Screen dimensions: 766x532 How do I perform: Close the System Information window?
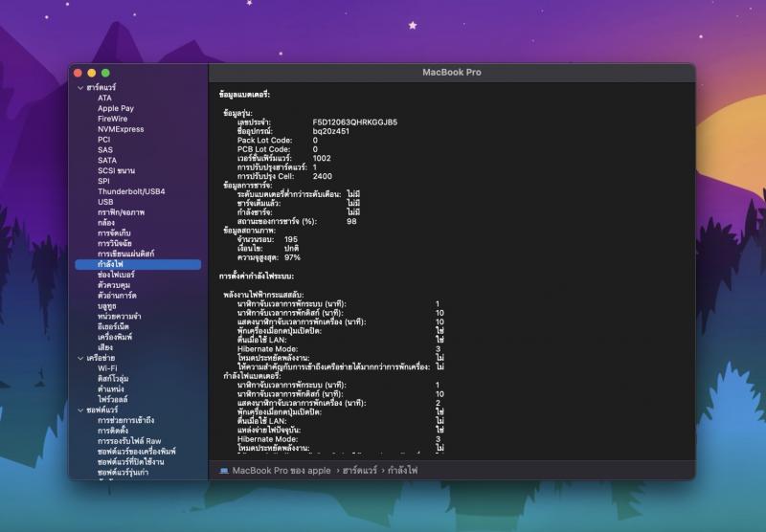pyautogui.click(x=78, y=74)
